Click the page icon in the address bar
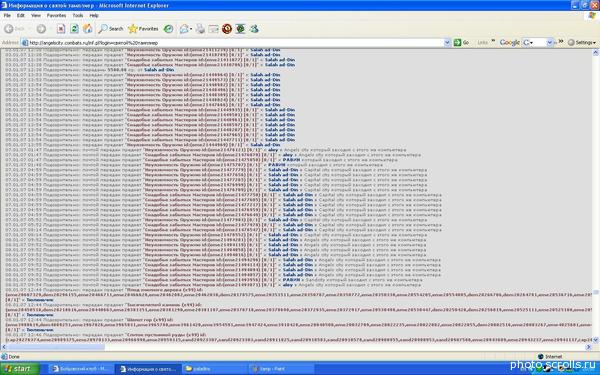 click(25, 43)
